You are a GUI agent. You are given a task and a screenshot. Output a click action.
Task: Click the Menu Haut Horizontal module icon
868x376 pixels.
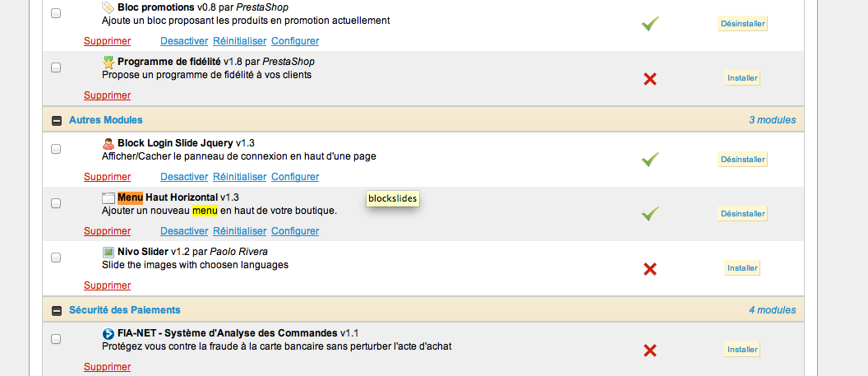[108, 197]
